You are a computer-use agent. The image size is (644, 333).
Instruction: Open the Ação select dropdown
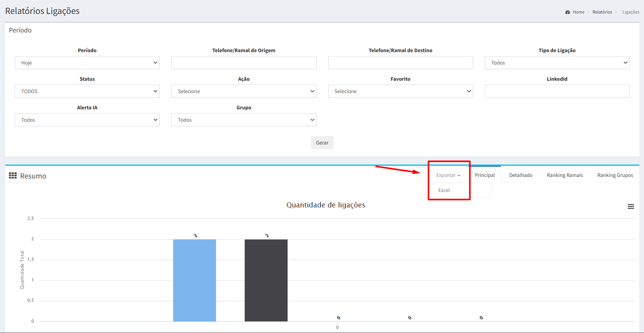click(x=244, y=91)
